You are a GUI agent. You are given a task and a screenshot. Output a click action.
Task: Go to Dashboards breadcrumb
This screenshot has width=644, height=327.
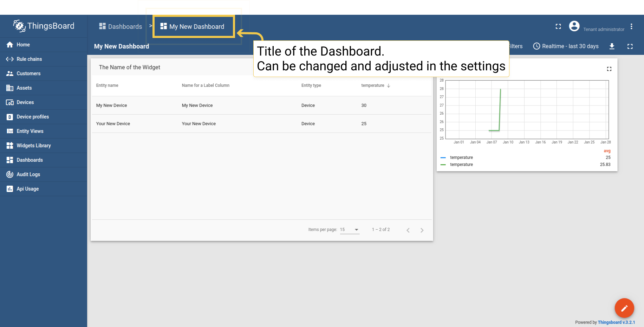tap(121, 26)
